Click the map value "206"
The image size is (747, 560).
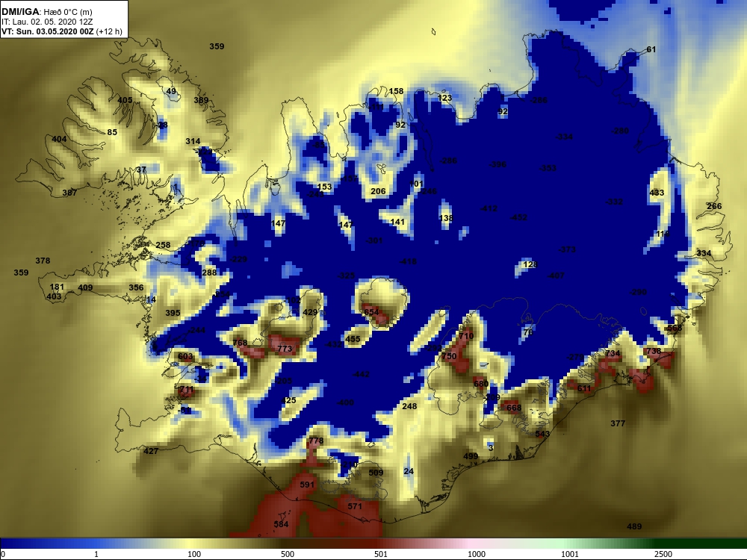pos(378,191)
